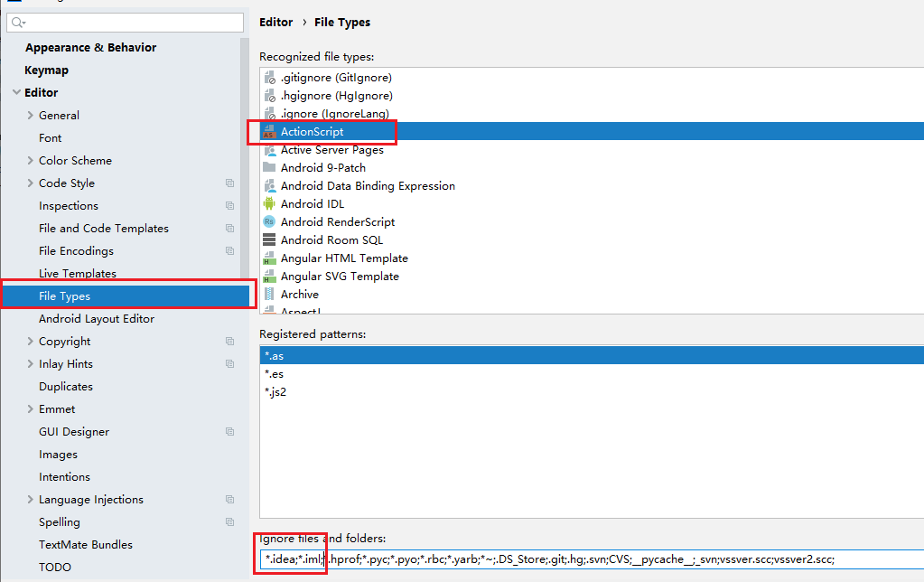924x582 pixels.
Task: Click project-level icon beside Inspections
Action: click(x=229, y=206)
